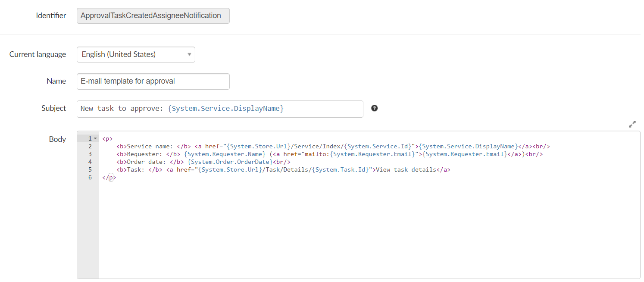Place cursor on the Service name href line
This screenshot has height=282, width=644.
coord(259,146)
